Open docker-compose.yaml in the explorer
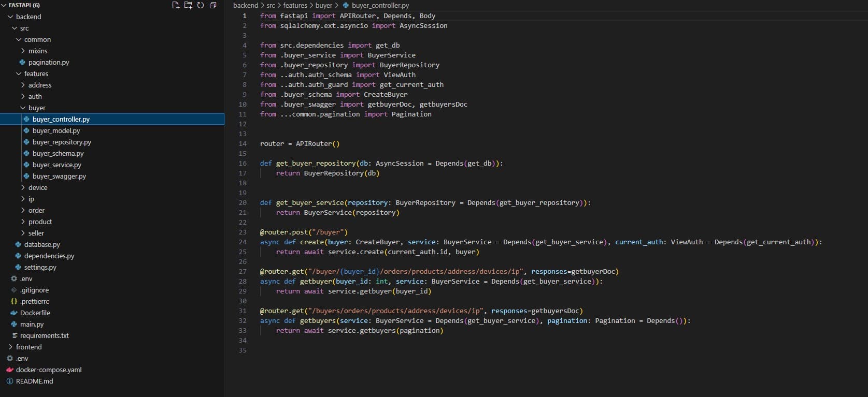 click(49, 370)
